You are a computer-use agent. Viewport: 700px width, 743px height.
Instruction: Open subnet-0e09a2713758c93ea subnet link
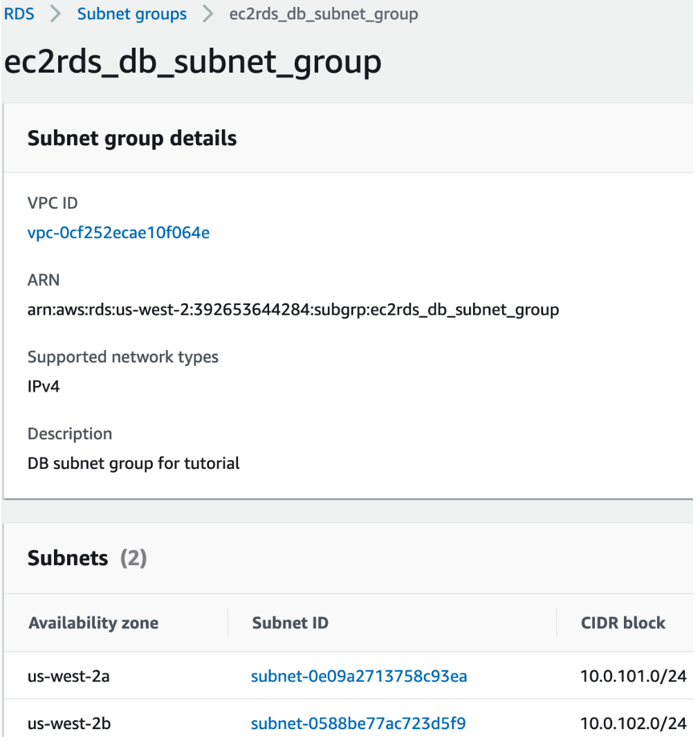(x=358, y=676)
